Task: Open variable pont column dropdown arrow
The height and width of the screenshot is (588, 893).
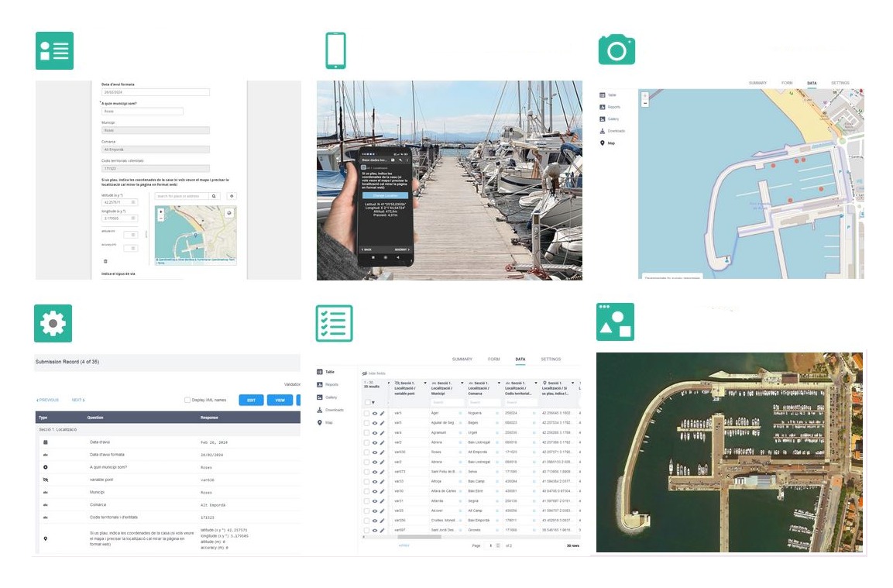Action: [425, 383]
